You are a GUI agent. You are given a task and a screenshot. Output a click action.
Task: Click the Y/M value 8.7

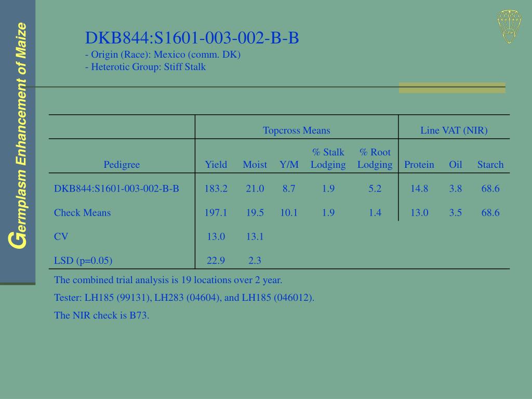coord(289,189)
